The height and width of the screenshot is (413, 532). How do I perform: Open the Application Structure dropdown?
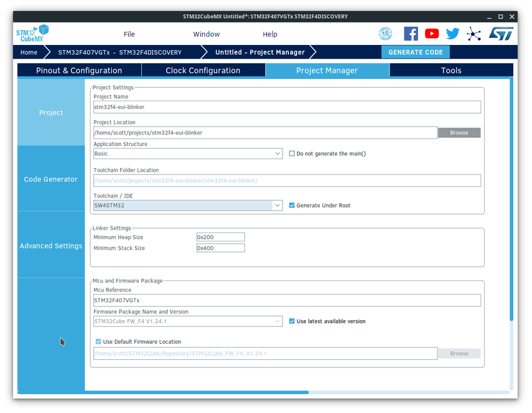[278, 153]
